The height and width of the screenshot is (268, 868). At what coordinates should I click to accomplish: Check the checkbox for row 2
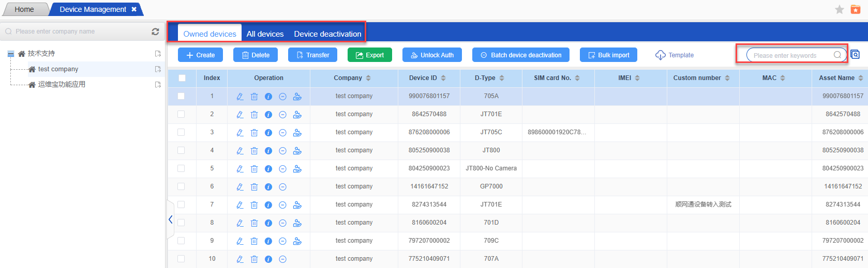pyautogui.click(x=181, y=114)
